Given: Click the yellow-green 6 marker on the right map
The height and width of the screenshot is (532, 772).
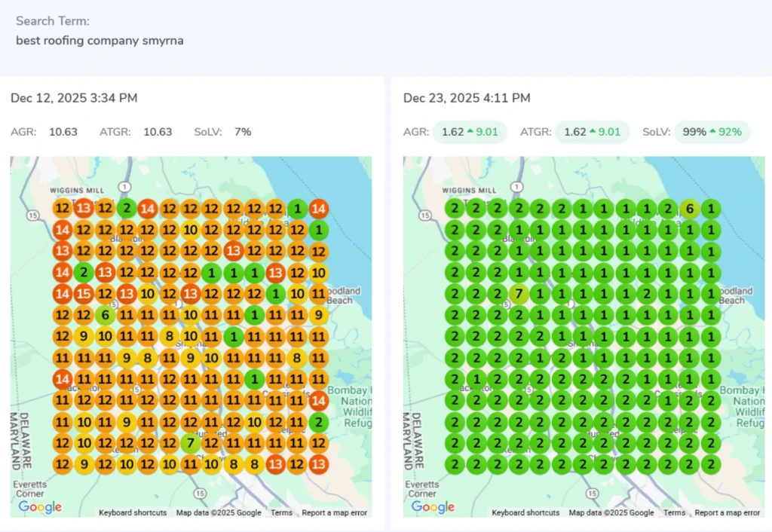Looking at the screenshot, I should tap(689, 209).
